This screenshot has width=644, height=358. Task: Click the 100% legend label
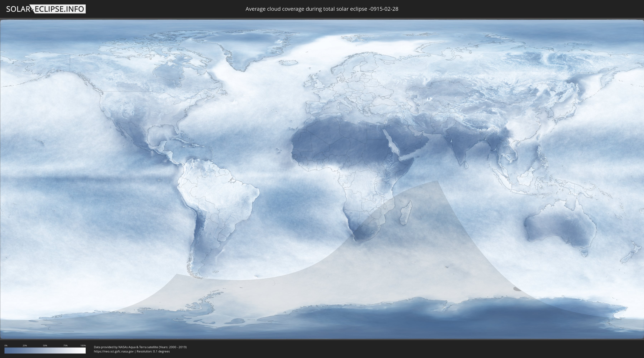pos(83,345)
